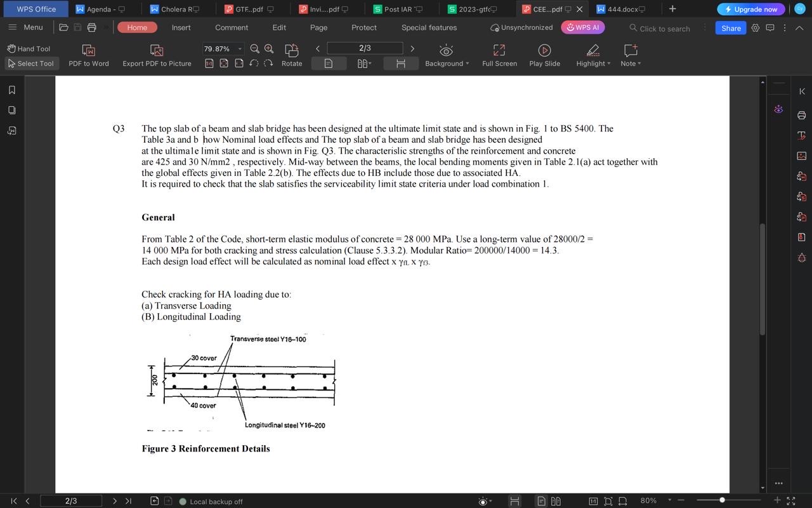Image resolution: width=812 pixels, height=508 pixels.
Task: Print the document from the right sidebar
Action: tap(801, 116)
